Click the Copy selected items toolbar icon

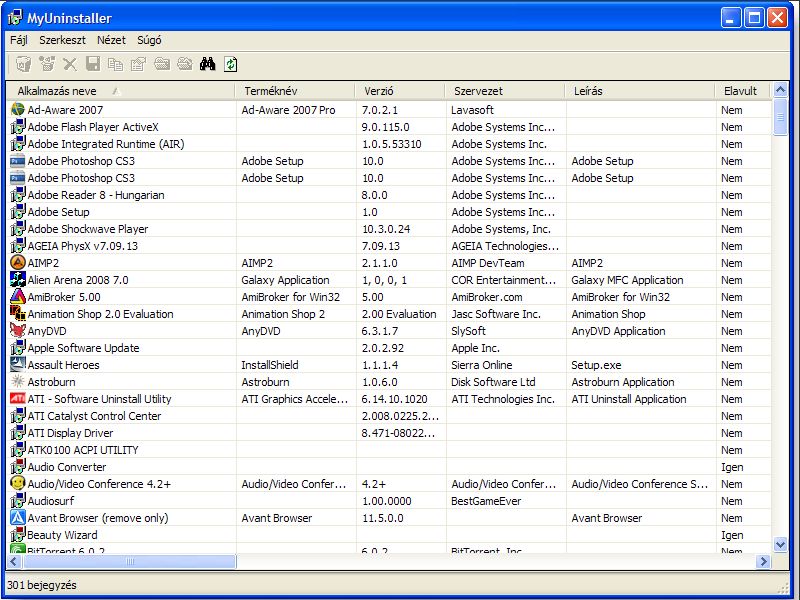115,64
